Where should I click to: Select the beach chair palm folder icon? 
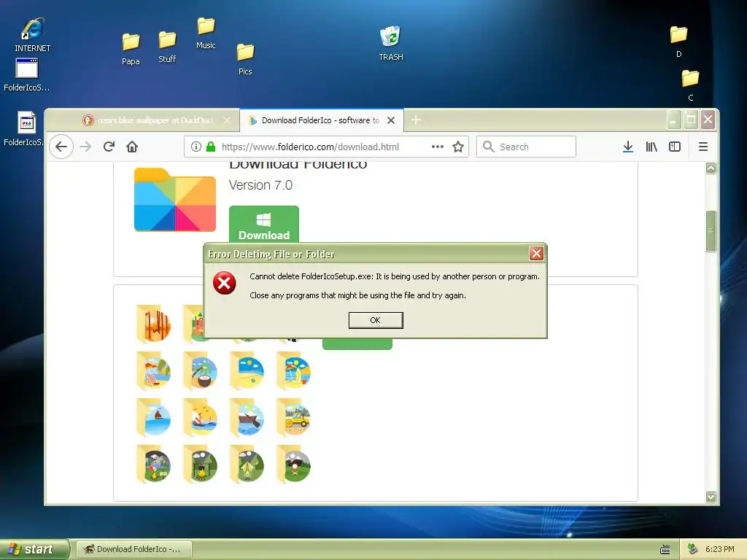pos(154,371)
